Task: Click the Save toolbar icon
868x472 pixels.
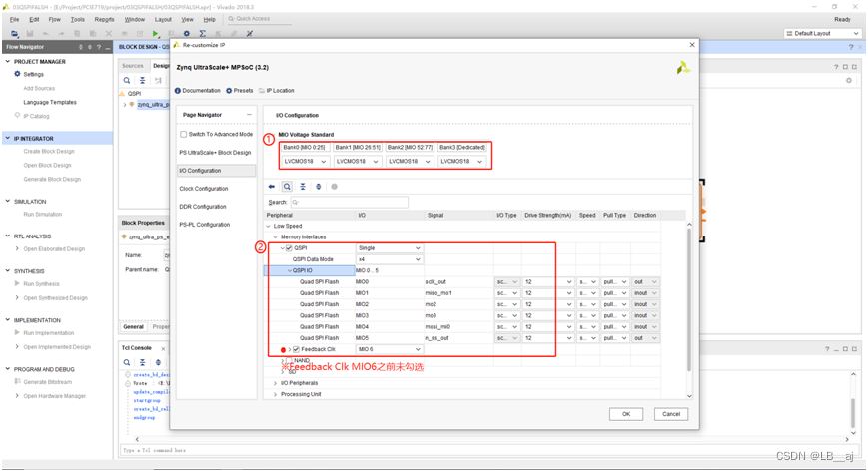Action: (x=30, y=33)
